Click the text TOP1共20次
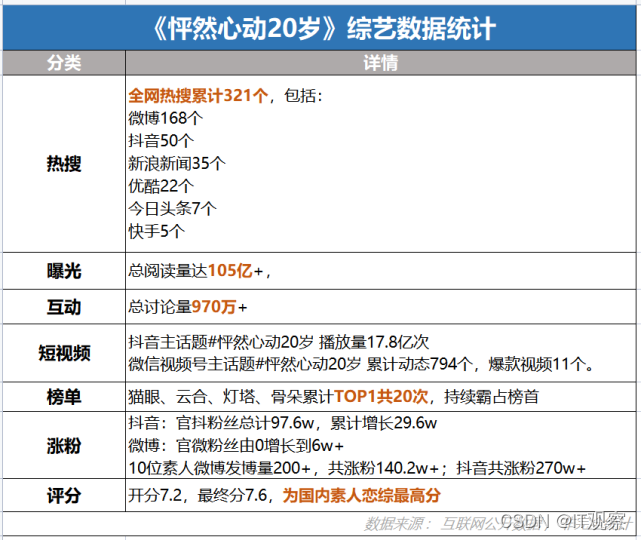641x540 pixels. (x=381, y=397)
